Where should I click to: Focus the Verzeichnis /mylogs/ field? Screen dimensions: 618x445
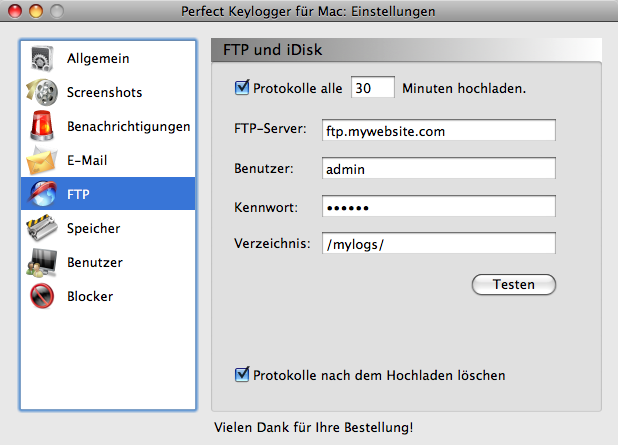439,243
